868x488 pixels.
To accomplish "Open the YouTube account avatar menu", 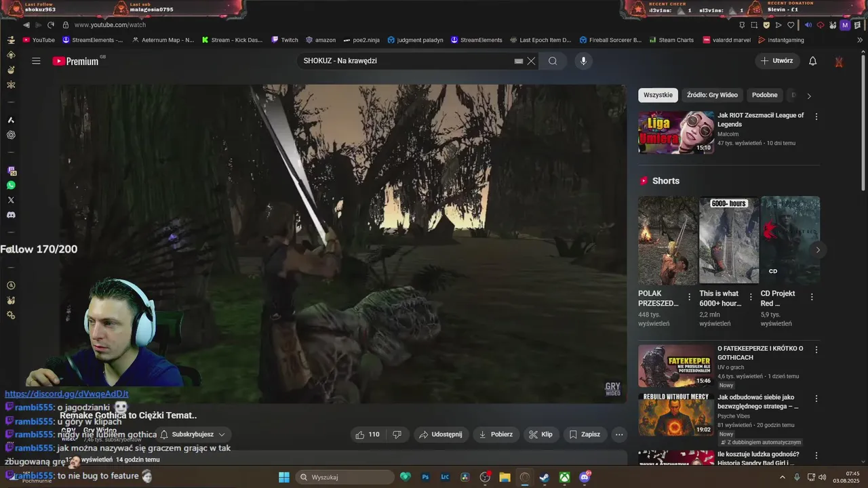I will 839,61.
